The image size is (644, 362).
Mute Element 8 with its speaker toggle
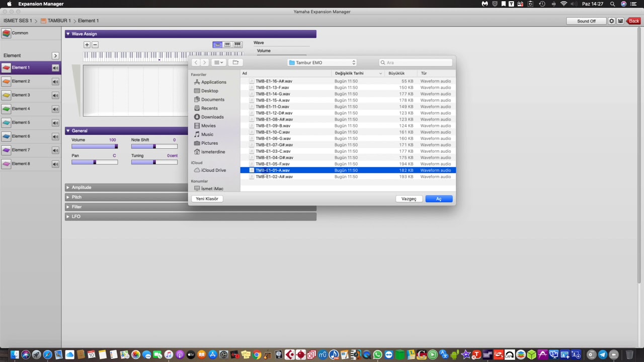pyautogui.click(x=55, y=164)
